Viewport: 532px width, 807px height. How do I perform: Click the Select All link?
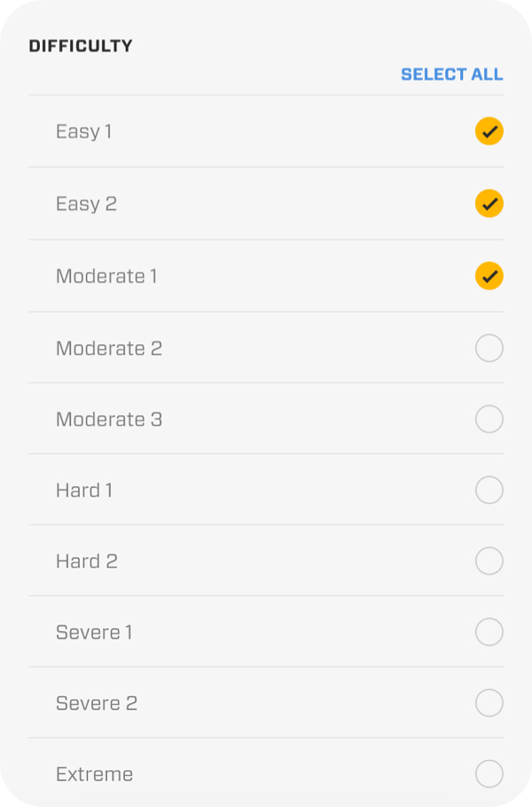pyautogui.click(x=451, y=74)
